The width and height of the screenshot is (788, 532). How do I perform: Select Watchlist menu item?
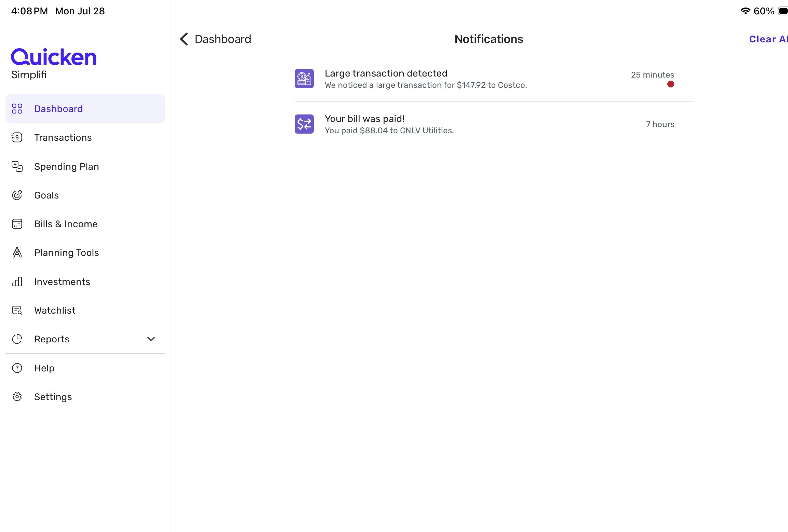(85, 310)
